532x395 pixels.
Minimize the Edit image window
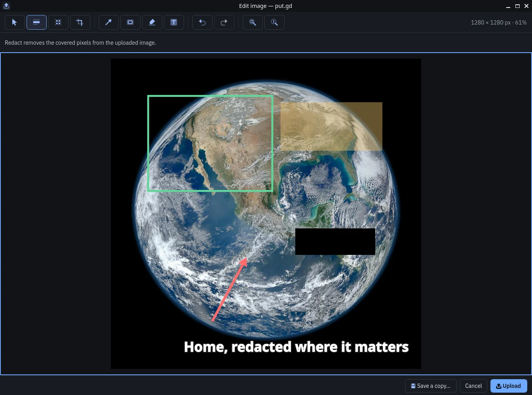[x=508, y=6]
